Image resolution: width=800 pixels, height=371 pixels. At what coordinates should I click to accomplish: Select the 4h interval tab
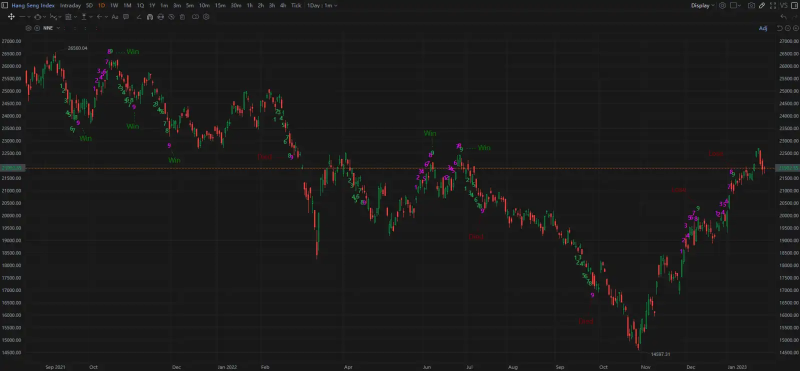coord(283,5)
